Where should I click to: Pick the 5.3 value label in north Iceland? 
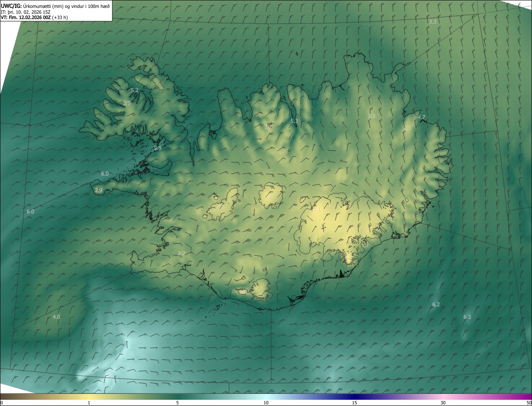(294, 121)
